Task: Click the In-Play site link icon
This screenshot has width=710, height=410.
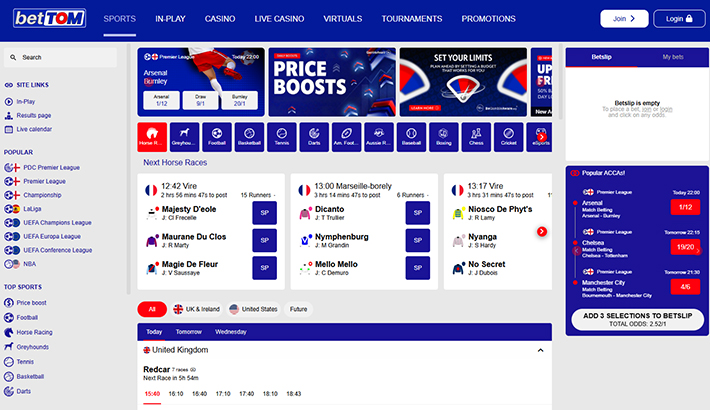Action: [x=9, y=101]
